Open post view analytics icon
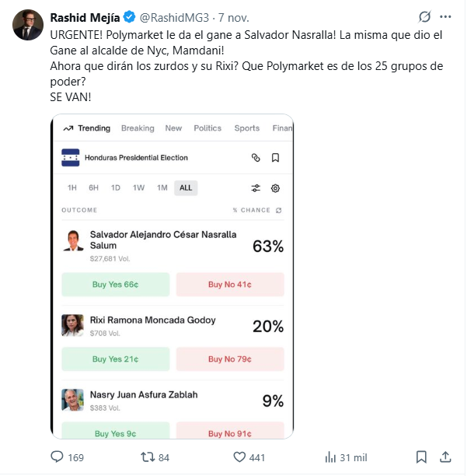Screen dimensions: 467x476 (x=329, y=457)
